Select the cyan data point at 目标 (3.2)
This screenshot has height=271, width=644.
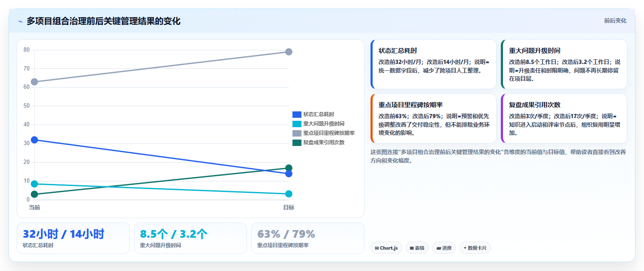point(288,194)
